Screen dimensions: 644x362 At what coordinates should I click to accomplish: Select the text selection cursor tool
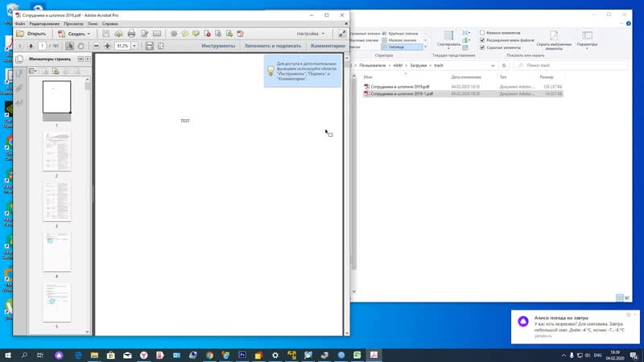[69, 46]
